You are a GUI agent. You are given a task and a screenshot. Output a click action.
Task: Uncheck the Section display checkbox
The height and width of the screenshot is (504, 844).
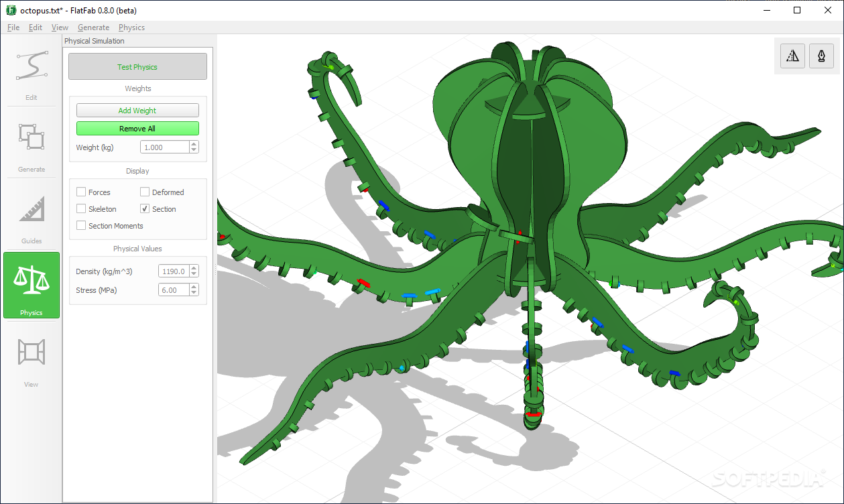(145, 208)
